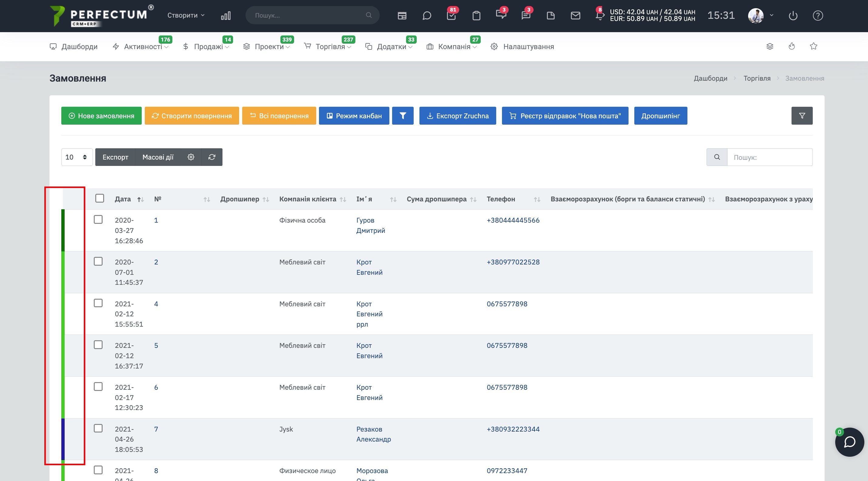Click Експорт Zruchna button
Image resolution: width=868 pixels, height=481 pixels.
click(x=458, y=116)
